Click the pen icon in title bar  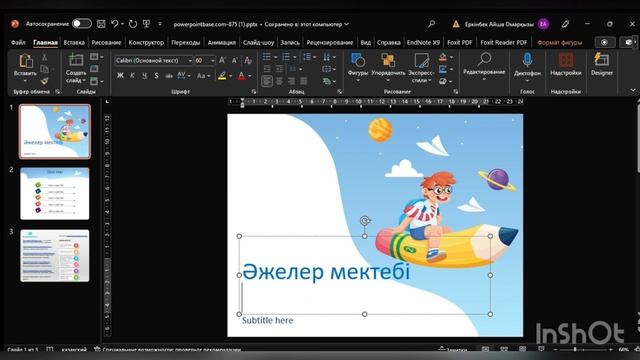565,24
